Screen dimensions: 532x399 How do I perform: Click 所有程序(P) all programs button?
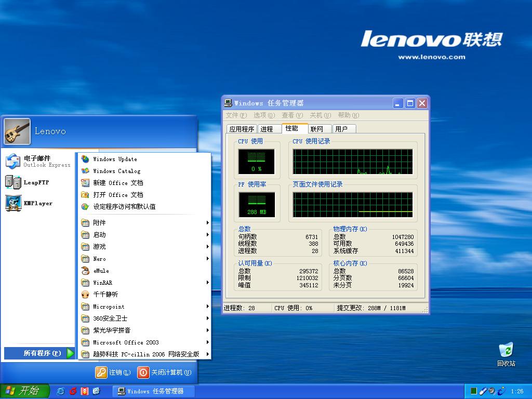(x=39, y=353)
